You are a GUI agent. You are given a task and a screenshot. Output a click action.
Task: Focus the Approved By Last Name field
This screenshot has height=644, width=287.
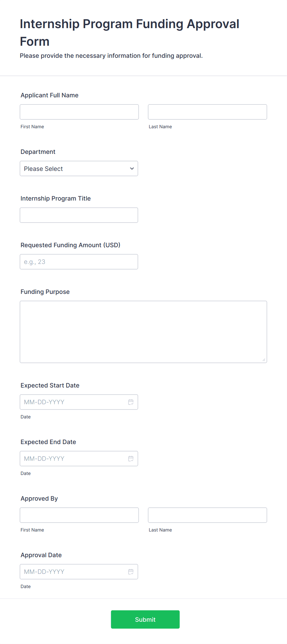point(207,515)
